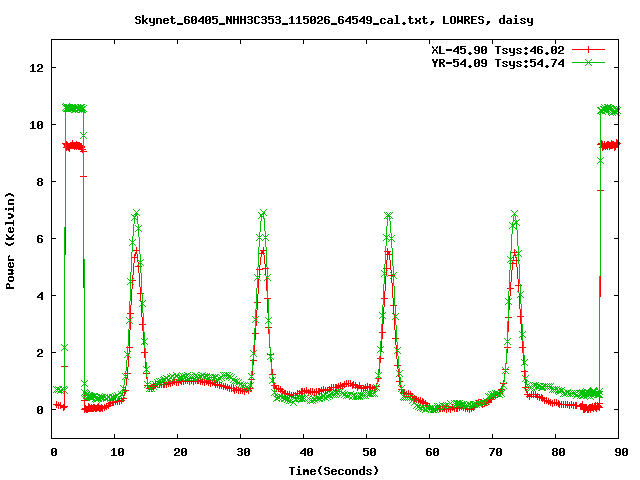Click the y-axis tick label 12
This screenshot has width=640, height=480.
pos(36,68)
